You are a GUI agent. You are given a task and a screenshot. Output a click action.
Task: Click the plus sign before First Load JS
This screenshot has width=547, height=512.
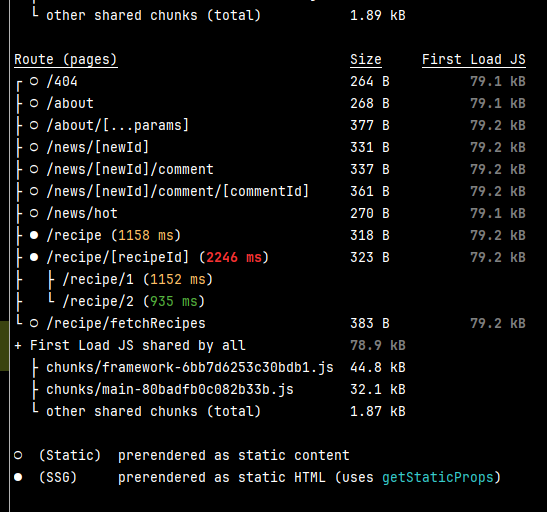point(18,346)
